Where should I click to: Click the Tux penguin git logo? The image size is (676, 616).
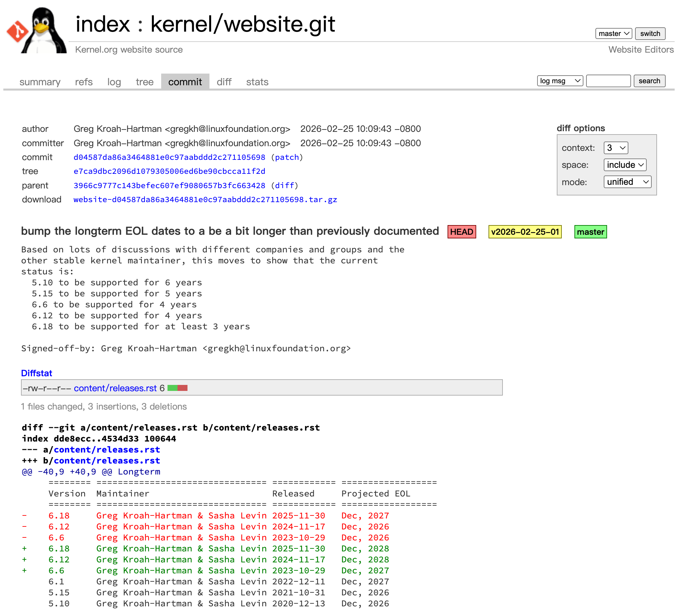tap(37, 30)
